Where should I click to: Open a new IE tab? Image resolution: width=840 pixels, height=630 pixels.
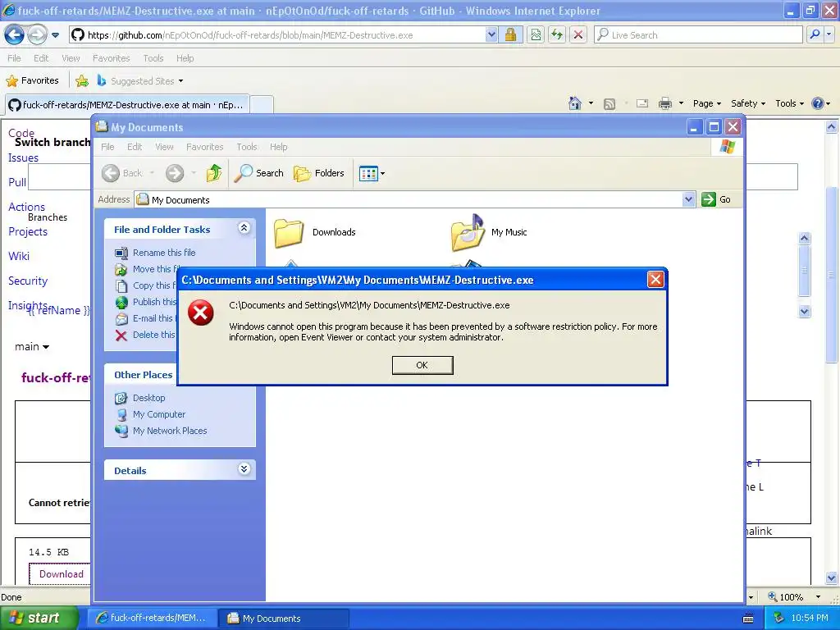(262, 105)
